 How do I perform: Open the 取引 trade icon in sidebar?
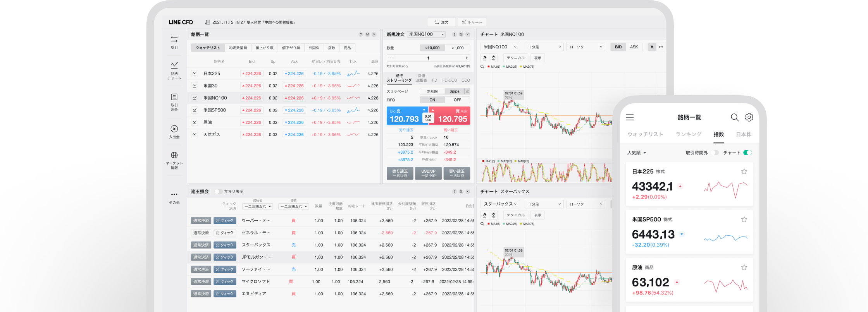[174, 42]
